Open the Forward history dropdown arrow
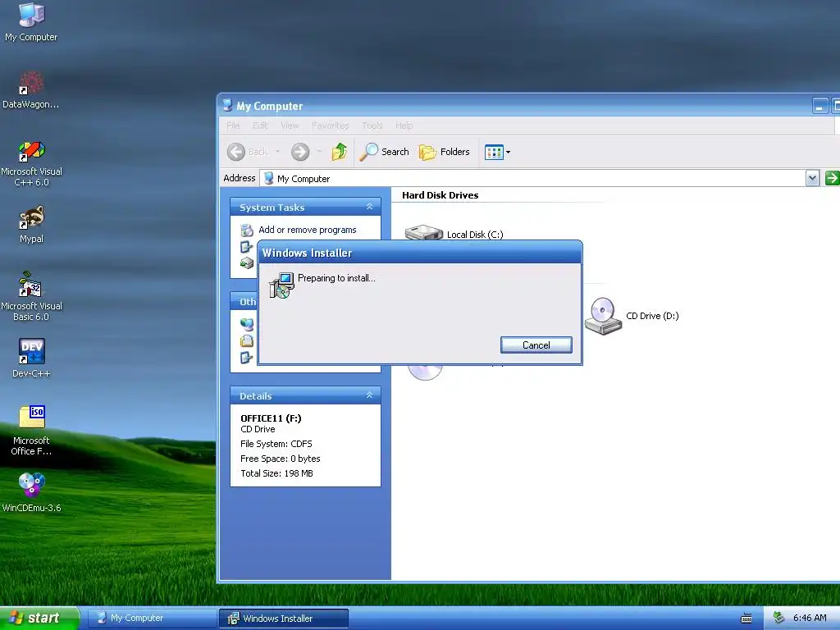840x630 pixels. (319, 152)
